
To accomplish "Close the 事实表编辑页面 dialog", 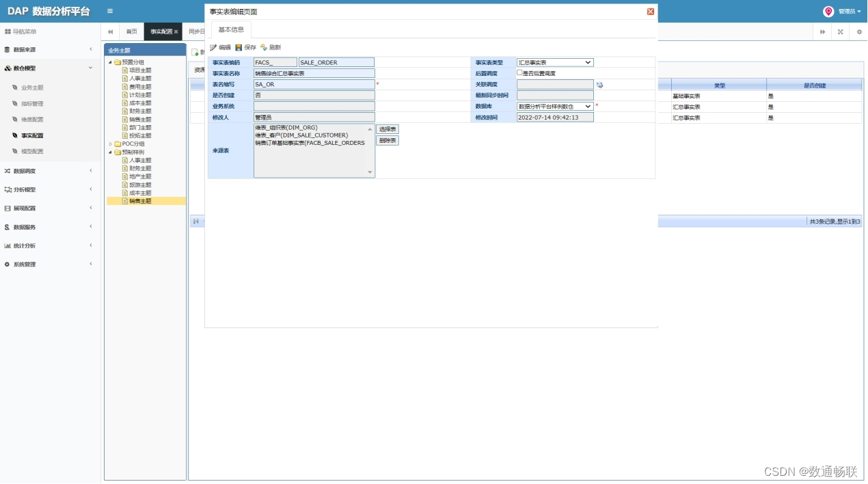I will (x=651, y=12).
